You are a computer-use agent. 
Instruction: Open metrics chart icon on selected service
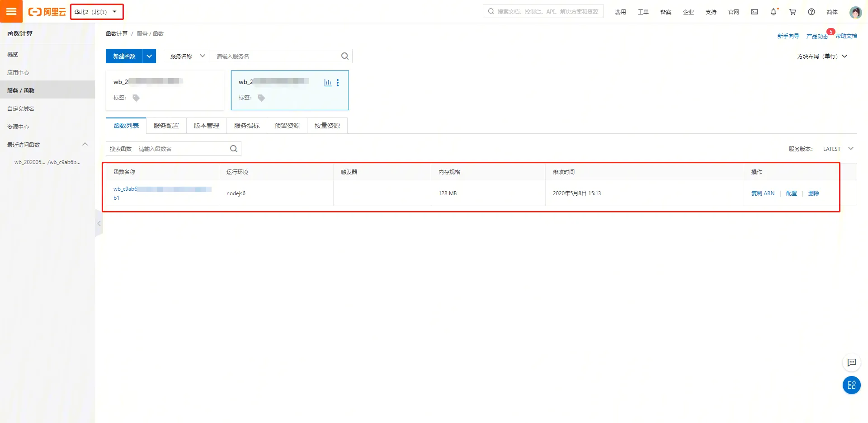[x=328, y=83]
